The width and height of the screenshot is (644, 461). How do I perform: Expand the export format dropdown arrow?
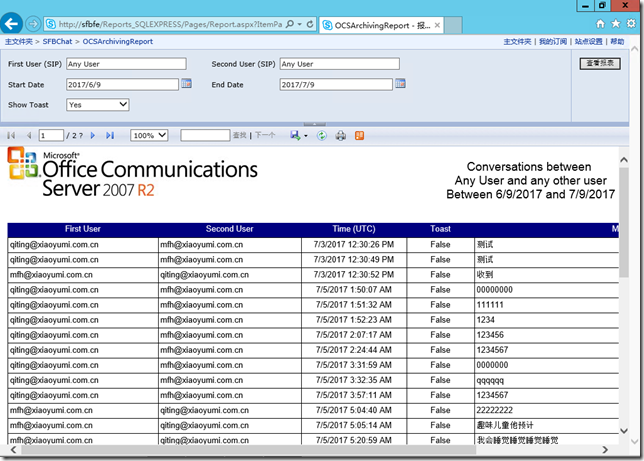click(x=306, y=136)
